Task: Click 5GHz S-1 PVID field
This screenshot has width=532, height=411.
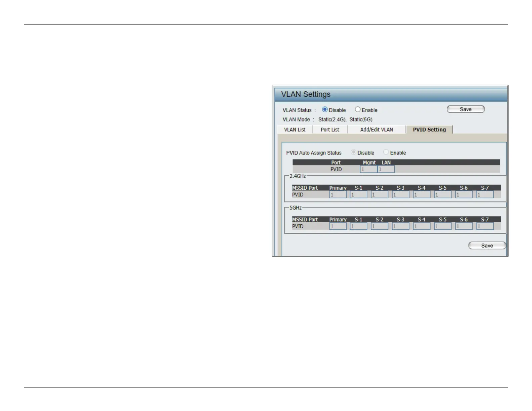Action: [x=358, y=226]
